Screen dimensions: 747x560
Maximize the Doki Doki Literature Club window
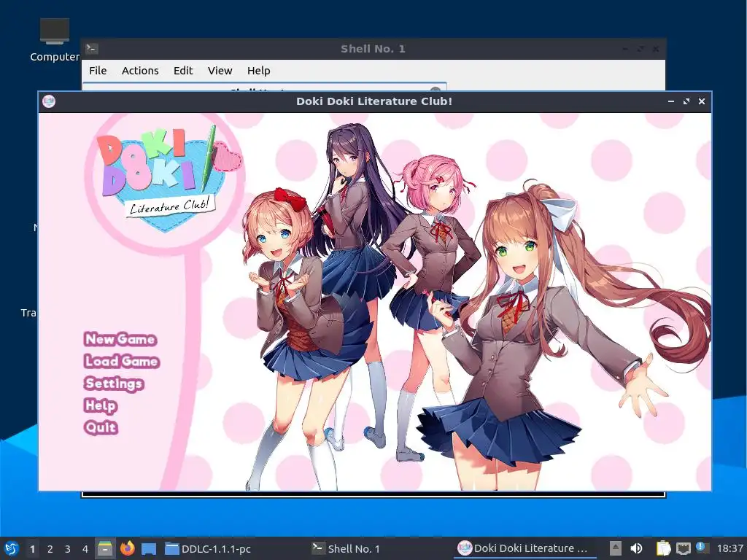pyautogui.click(x=686, y=101)
